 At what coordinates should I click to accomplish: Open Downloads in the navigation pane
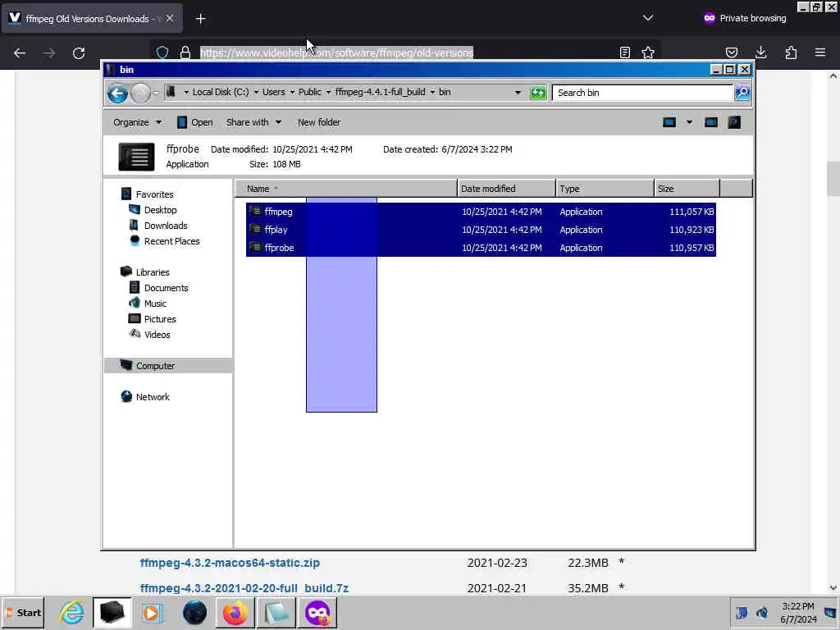coord(166,226)
